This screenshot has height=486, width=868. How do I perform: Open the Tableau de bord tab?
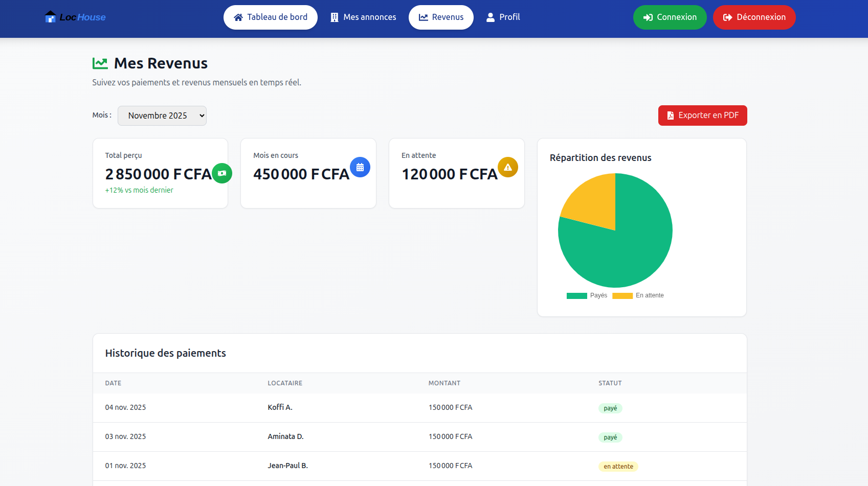(271, 17)
